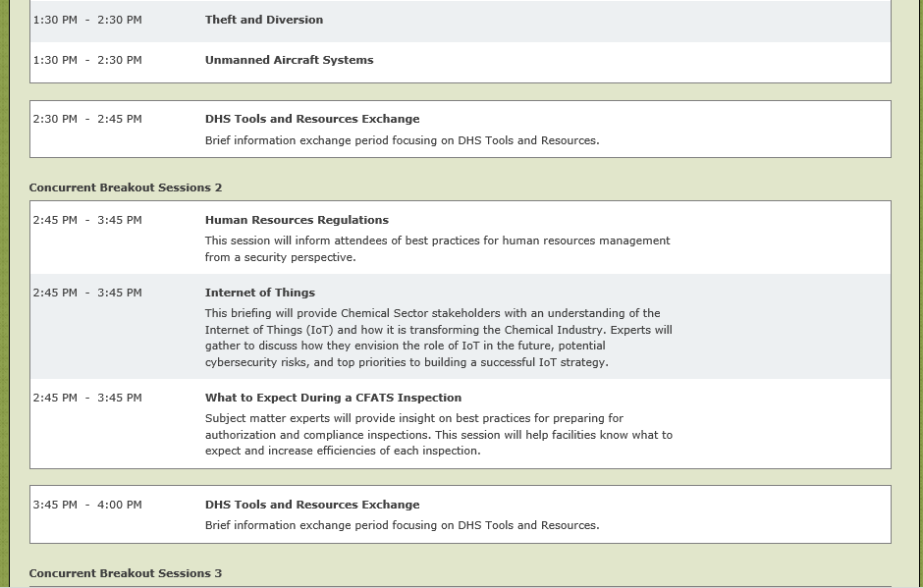The image size is (923, 588).
Task: Click the first DHS Tools and Resources Exchange title
Action: 311,119
